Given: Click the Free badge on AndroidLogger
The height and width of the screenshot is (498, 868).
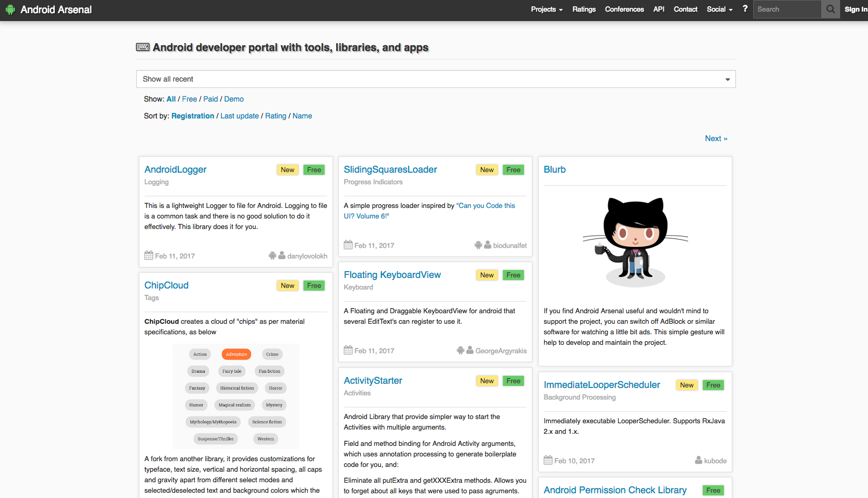Looking at the screenshot, I should point(314,170).
